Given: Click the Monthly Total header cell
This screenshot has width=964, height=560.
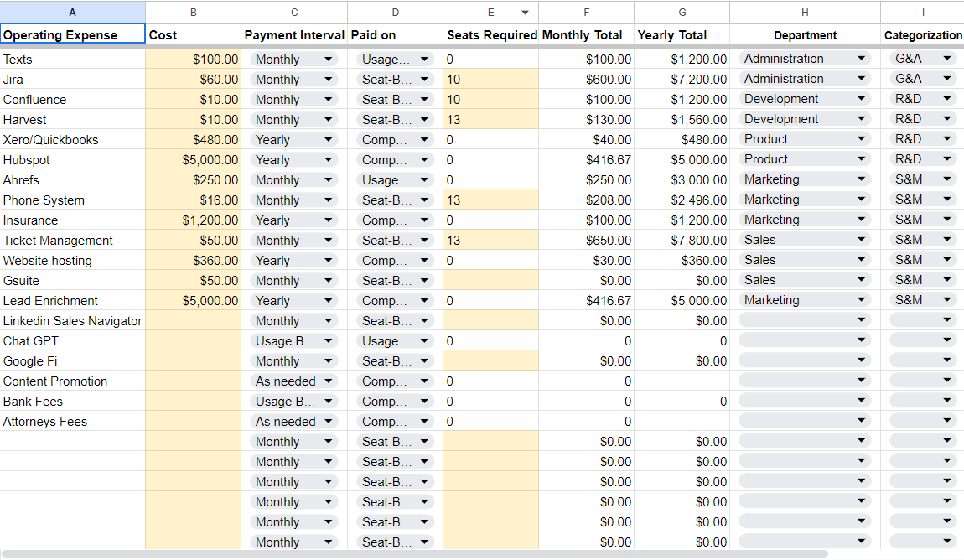Looking at the screenshot, I should click(x=587, y=35).
